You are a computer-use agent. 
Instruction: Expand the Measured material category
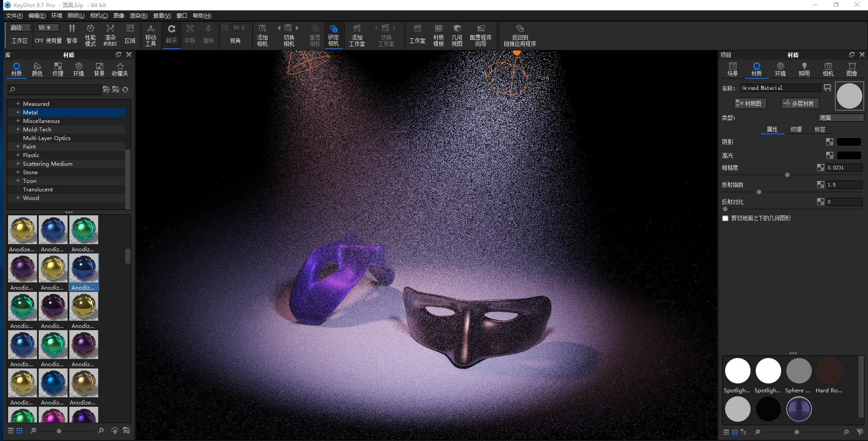[x=18, y=104]
